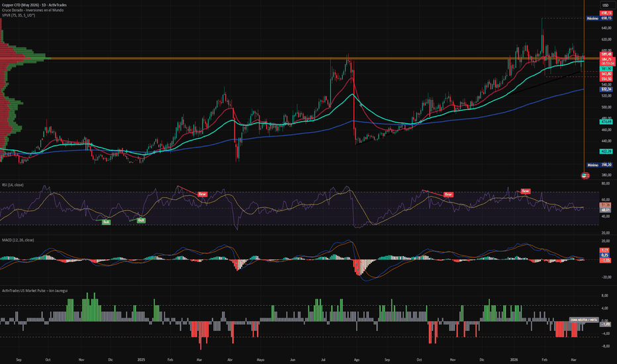Screen dimensions: 617x364
Task: Click the 51,36 RSI value tag
Action: point(606,205)
